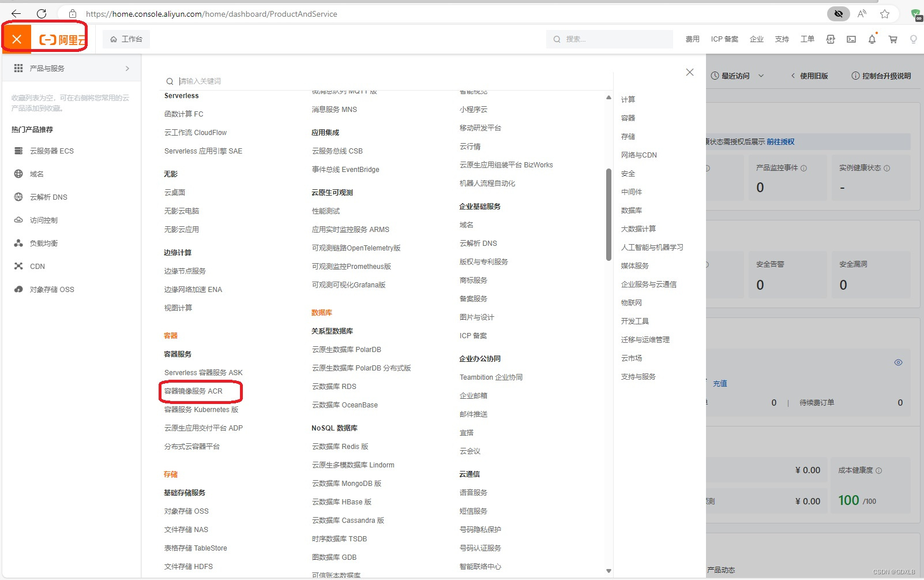Click the browser address bar URL
Image resolution: width=924 pixels, height=580 pixels.
click(212, 14)
